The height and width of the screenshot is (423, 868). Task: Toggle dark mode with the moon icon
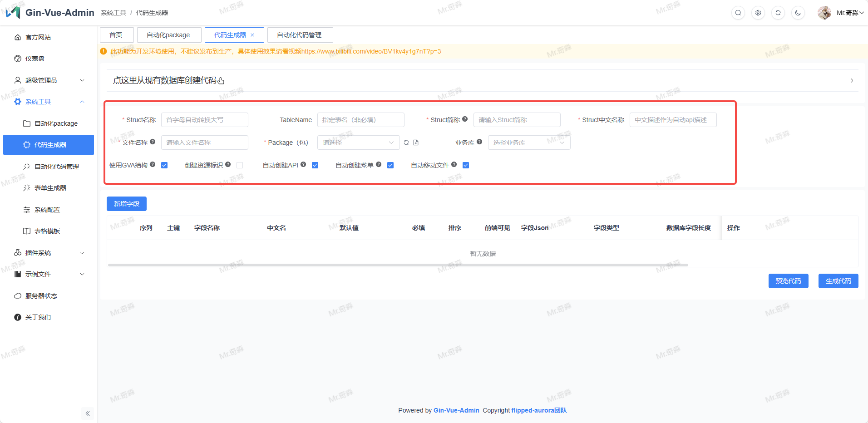[798, 13]
